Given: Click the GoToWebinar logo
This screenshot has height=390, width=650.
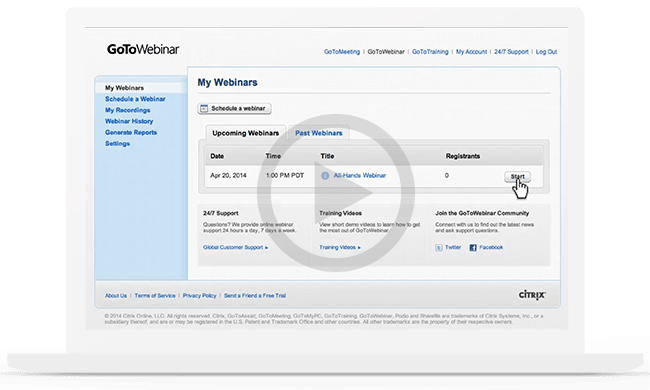Looking at the screenshot, I should (x=143, y=49).
